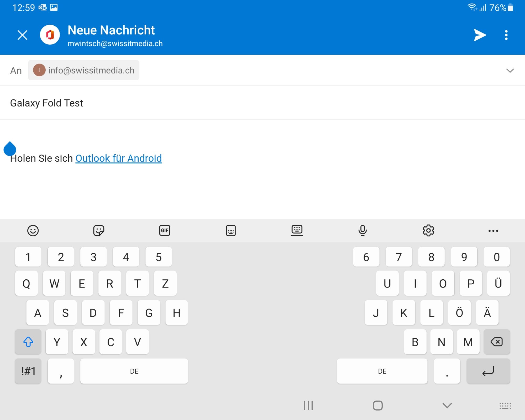Tap the V key

137,342
